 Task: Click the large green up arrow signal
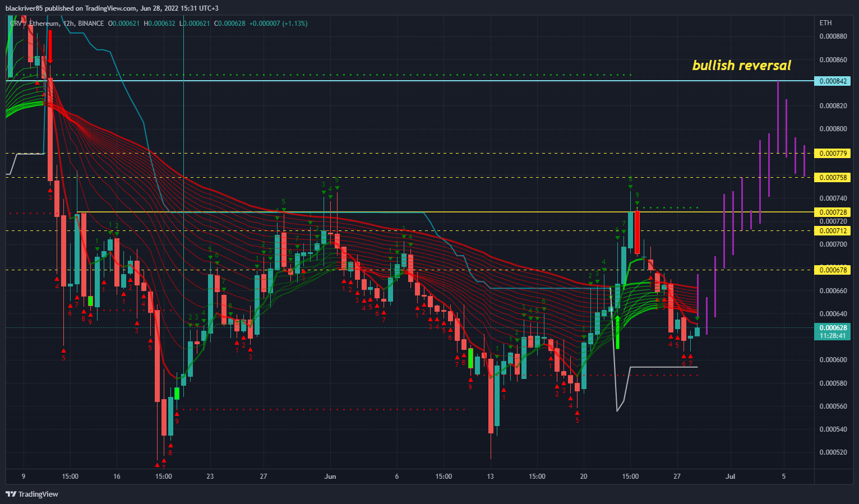(x=617, y=332)
